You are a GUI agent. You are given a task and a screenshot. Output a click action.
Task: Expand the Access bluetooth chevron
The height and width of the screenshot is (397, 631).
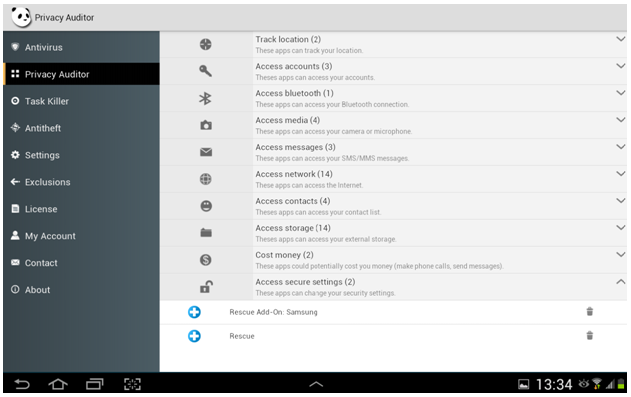coord(621,93)
